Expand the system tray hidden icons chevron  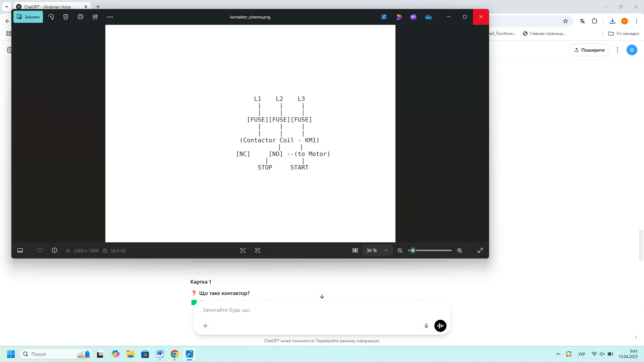[558, 354]
